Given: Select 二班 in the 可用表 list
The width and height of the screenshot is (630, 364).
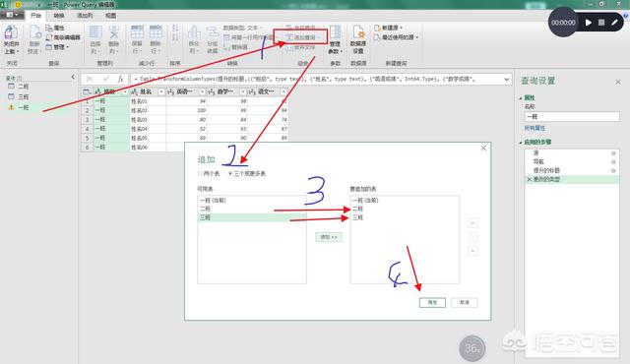Looking at the screenshot, I should tap(252, 209).
